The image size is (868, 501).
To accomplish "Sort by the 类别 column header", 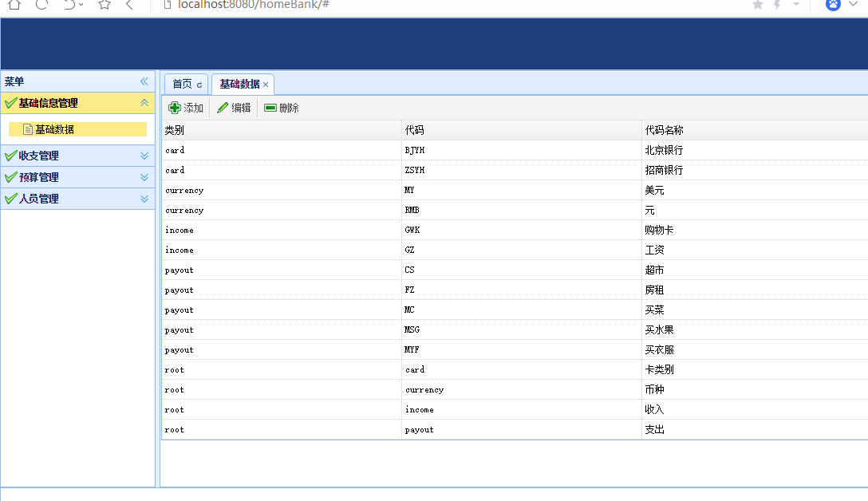I will point(174,130).
